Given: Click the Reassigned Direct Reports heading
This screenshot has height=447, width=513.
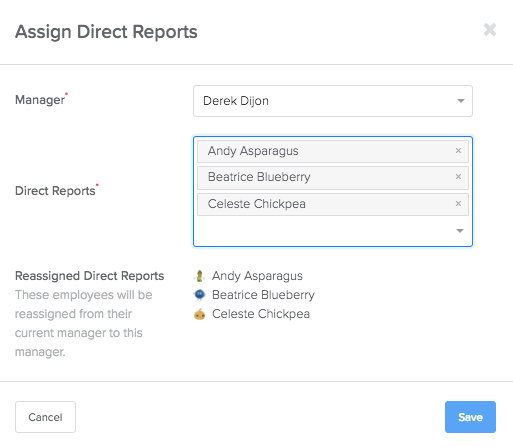Looking at the screenshot, I should pos(90,276).
